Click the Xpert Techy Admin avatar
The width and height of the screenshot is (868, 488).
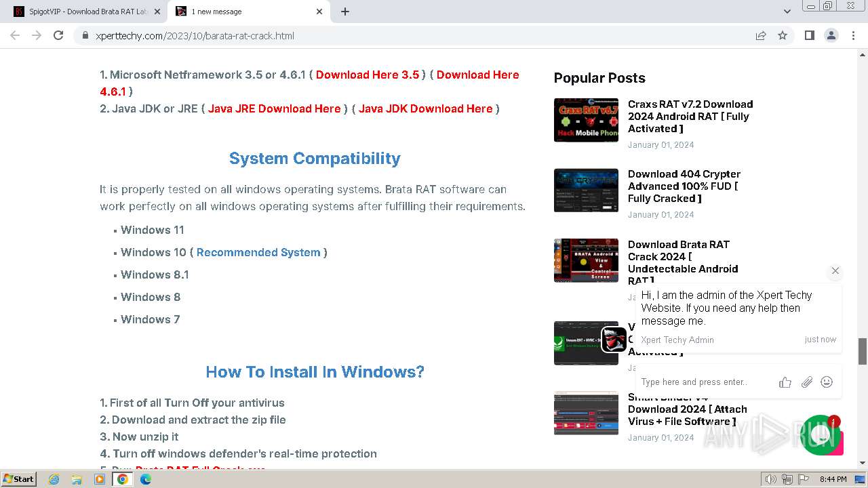coord(614,340)
